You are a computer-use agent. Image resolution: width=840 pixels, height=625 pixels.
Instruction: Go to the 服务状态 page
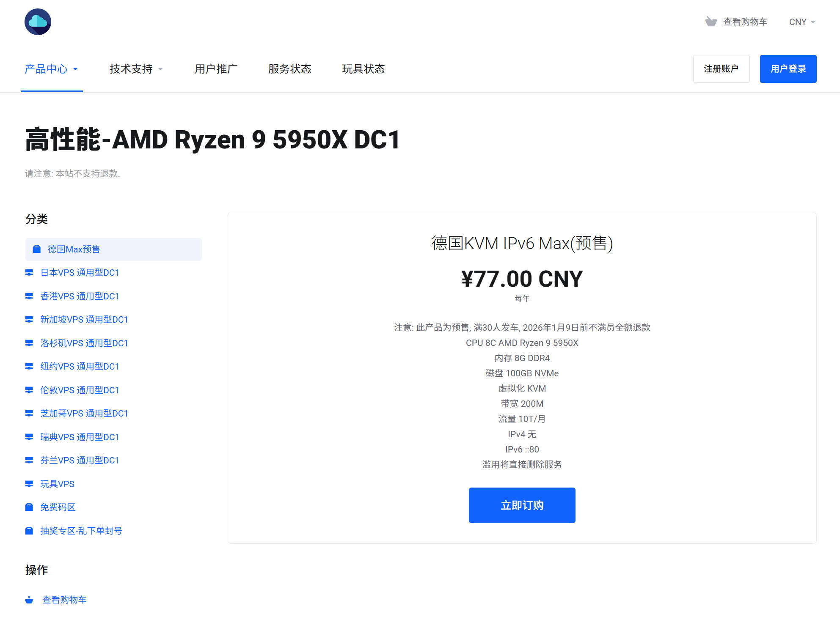(x=289, y=69)
